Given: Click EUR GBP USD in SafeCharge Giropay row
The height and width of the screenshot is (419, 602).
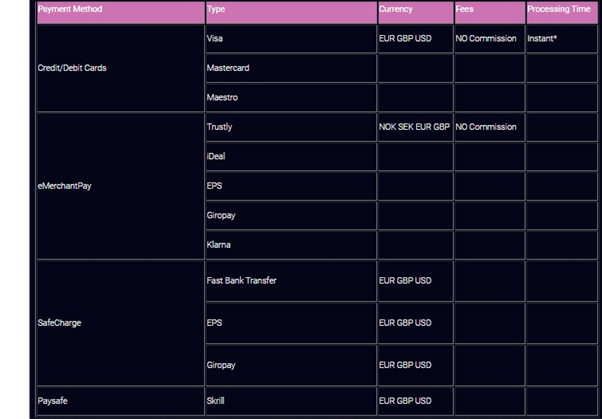Looking at the screenshot, I should [x=415, y=365].
